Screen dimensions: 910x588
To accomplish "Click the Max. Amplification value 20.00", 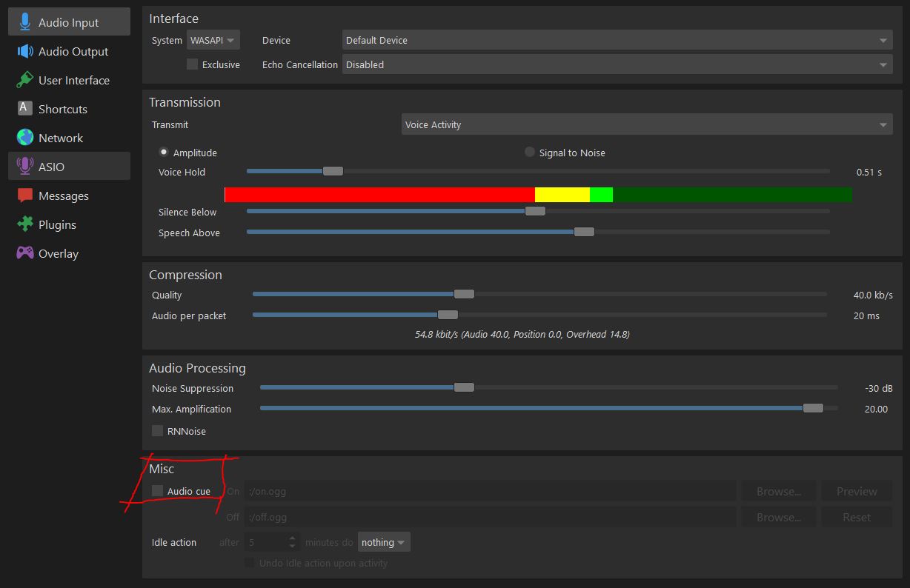I will pyautogui.click(x=876, y=409).
